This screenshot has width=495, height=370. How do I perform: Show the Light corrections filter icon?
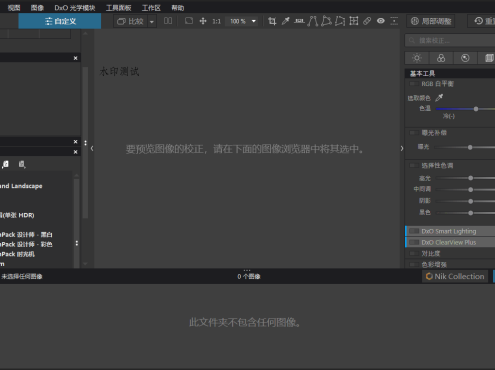point(417,58)
